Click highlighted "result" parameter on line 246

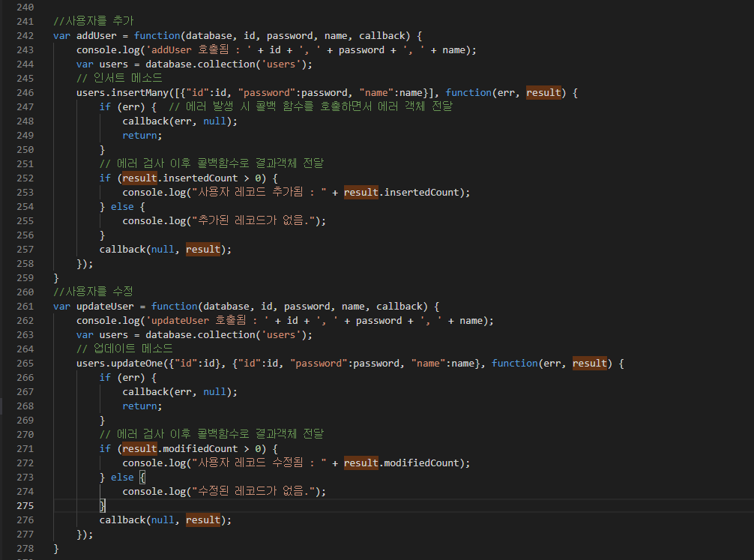[543, 92]
